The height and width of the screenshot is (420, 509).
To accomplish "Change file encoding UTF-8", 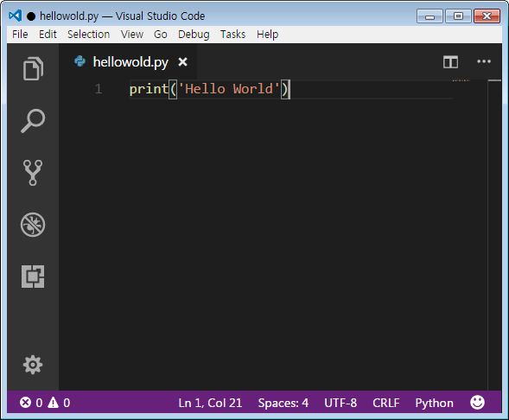I will (x=340, y=403).
